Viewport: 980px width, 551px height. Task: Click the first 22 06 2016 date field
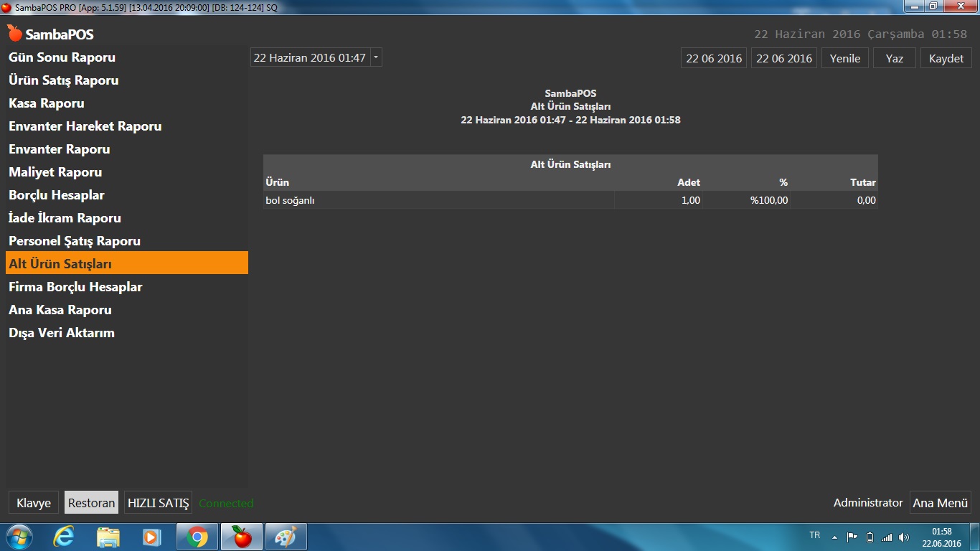click(713, 58)
